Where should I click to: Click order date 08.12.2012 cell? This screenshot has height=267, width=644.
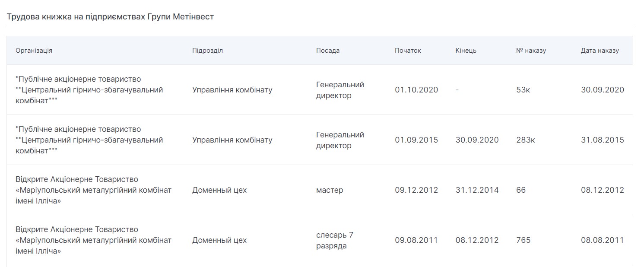coord(603,190)
